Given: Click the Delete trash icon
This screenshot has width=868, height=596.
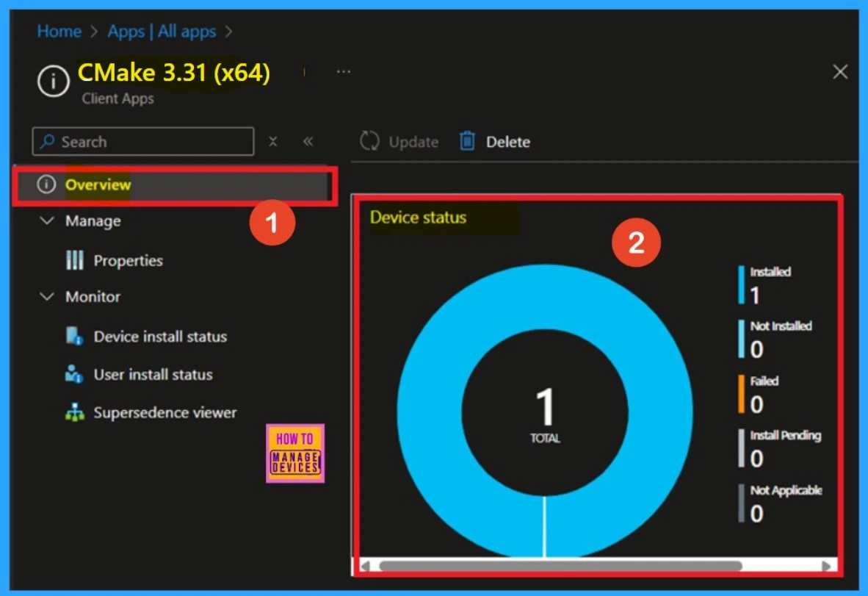Looking at the screenshot, I should click(x=467, y=141).
